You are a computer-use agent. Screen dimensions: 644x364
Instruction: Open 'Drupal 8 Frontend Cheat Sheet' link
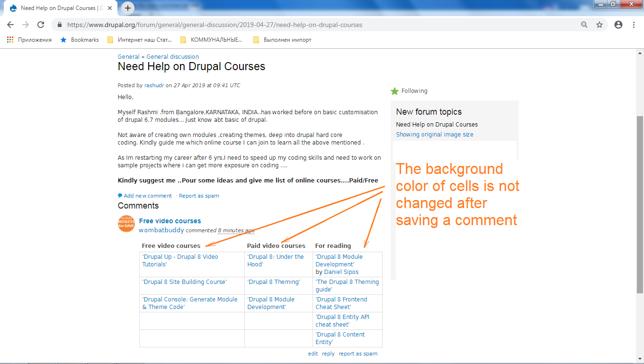[341, 303]
